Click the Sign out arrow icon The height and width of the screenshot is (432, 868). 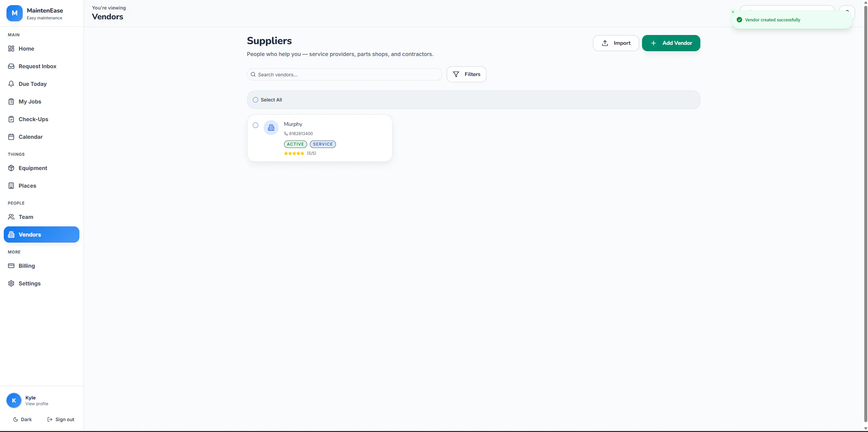[50, 419]
